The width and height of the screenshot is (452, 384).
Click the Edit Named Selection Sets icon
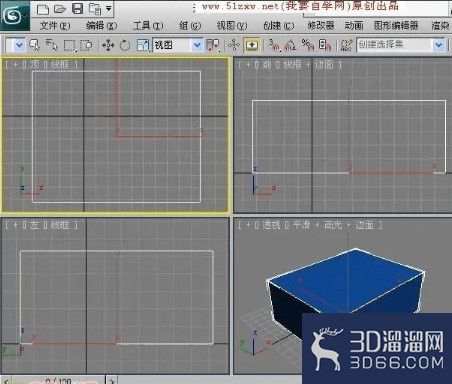[346, 45]
